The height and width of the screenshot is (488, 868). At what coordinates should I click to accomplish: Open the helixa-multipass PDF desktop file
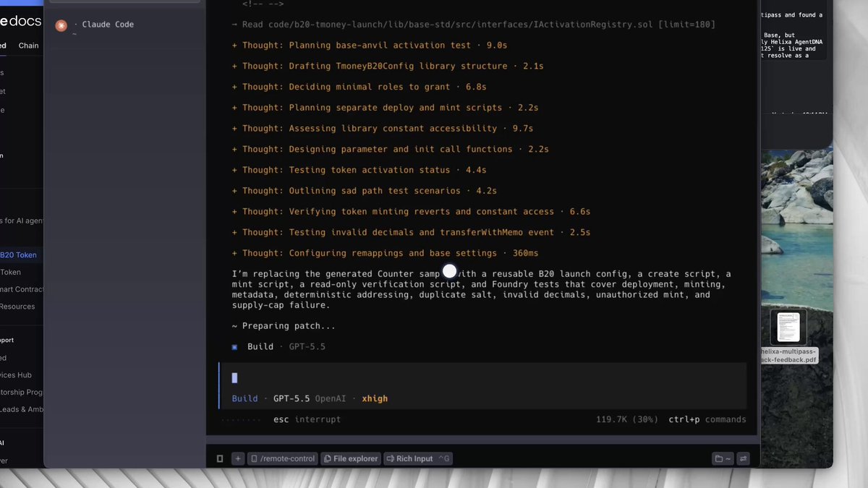click(x=788, y=335)
